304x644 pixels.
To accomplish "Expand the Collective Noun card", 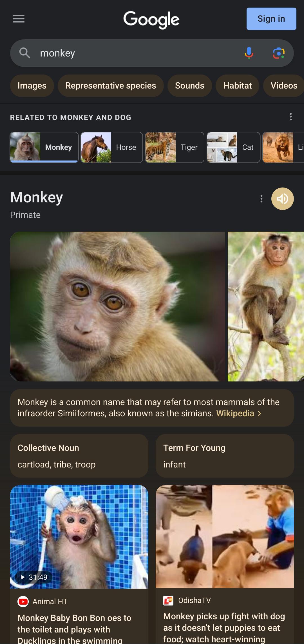I will [x=79, y=456].
